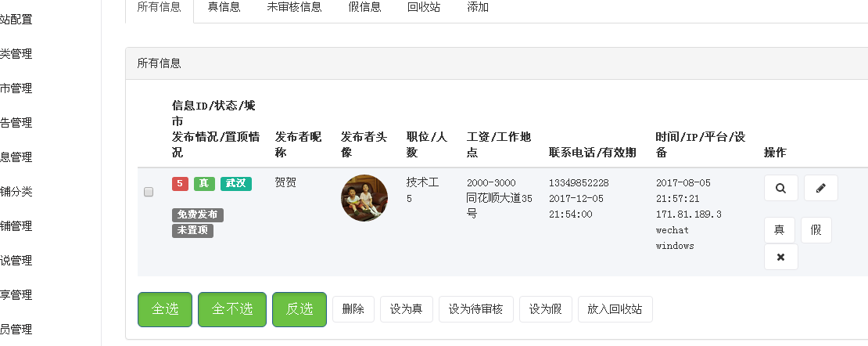This screenshot has width=868, height=346.
Task: Click the 武汉 city badge
Action: pyautogui.click(x=236, y=183)
